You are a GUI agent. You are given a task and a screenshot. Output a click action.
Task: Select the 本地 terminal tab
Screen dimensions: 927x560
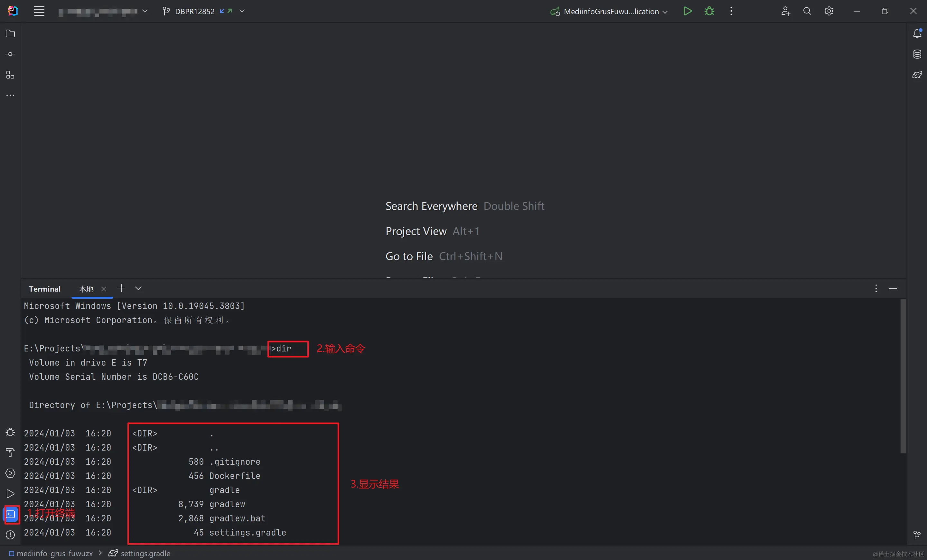pos(86,289)
